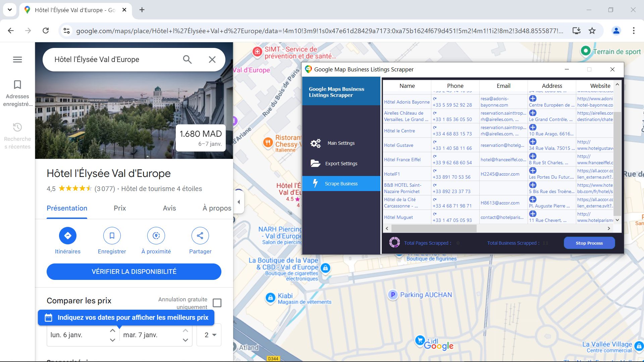Increase check-in date lun. 6 janv.
The height and width of the screenshot is (362, 644).
coord(113,330)
